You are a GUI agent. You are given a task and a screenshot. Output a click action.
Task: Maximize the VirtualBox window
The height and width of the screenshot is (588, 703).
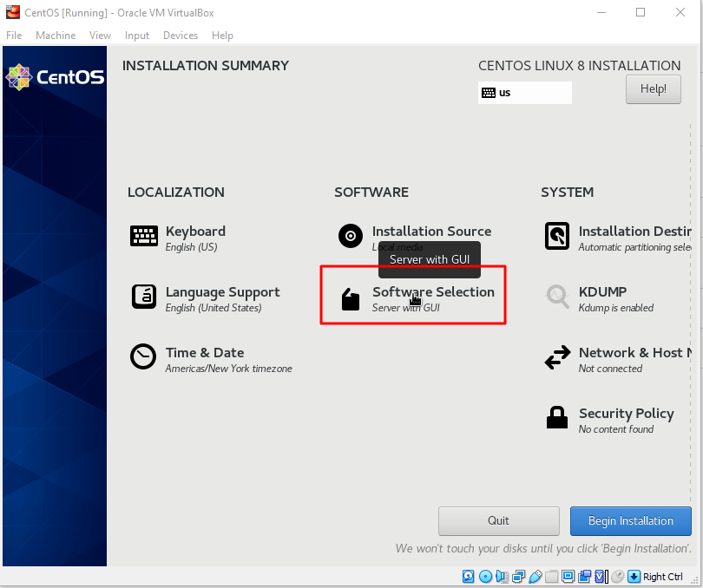641,12
